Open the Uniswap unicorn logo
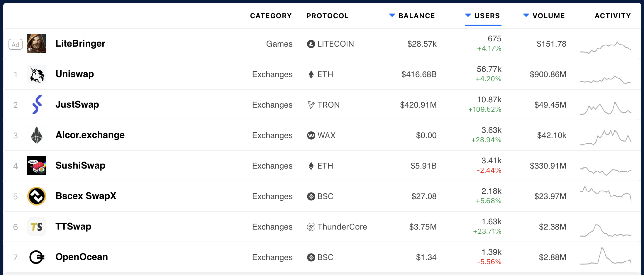 (x=37, y=74)
